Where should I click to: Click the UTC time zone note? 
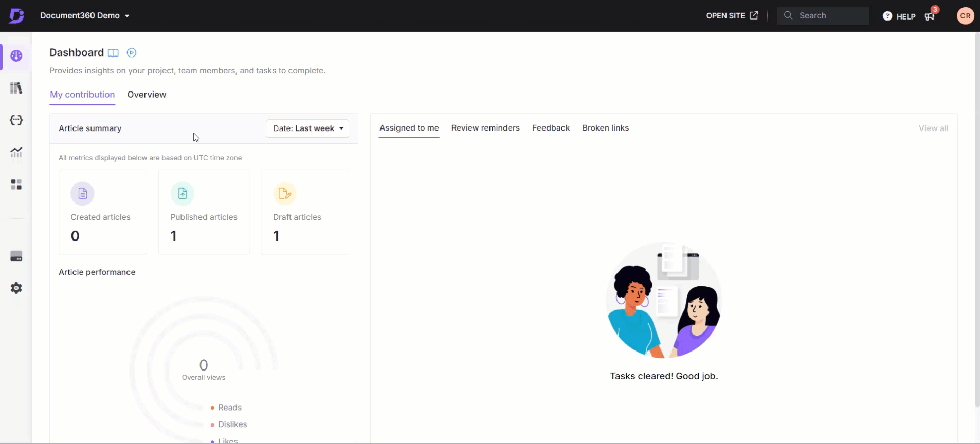point(150,158)
